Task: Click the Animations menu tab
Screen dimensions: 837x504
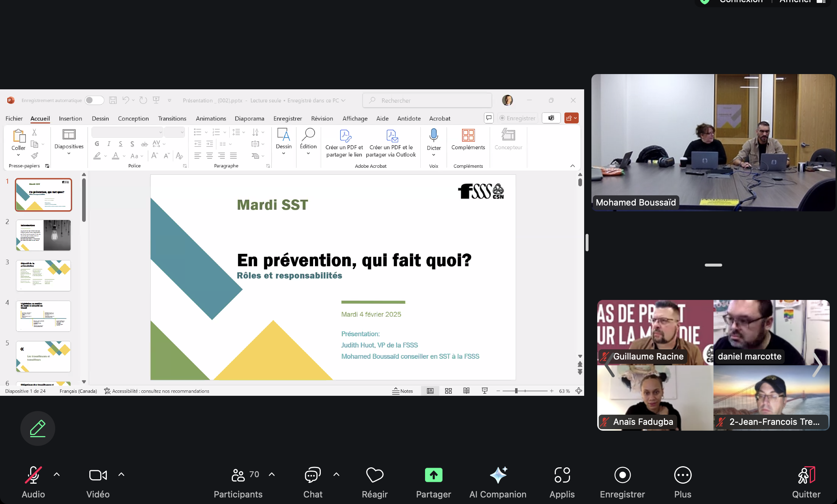Action: point(210,118)
